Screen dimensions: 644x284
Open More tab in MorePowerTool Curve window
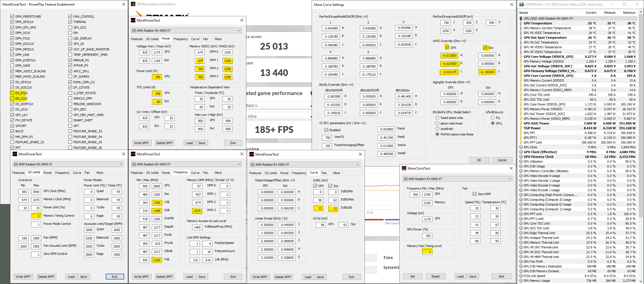coord(337,173)
